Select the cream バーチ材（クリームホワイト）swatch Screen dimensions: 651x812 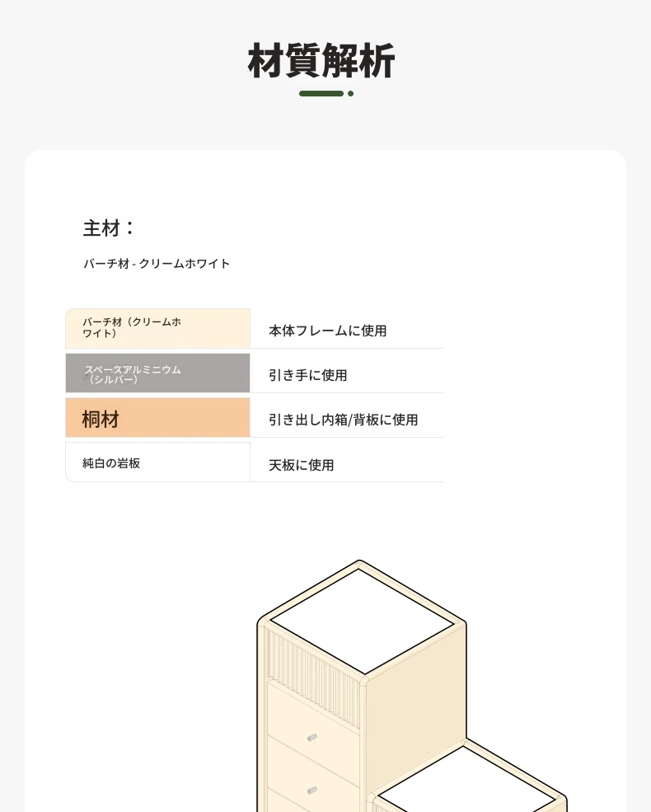(158, 328)
